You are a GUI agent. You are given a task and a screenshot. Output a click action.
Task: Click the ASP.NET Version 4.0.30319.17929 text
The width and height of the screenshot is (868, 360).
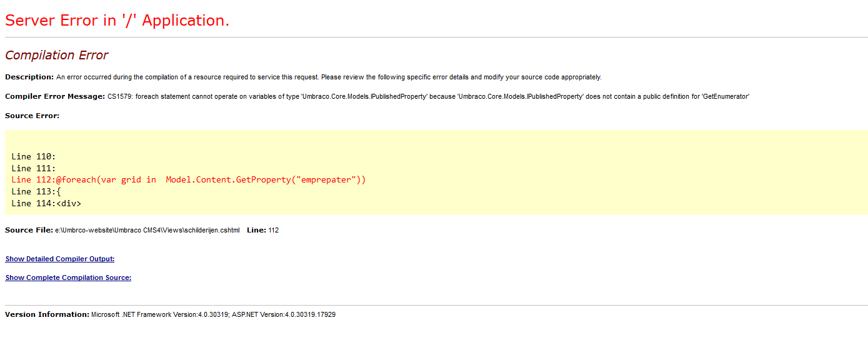point(284,314)
